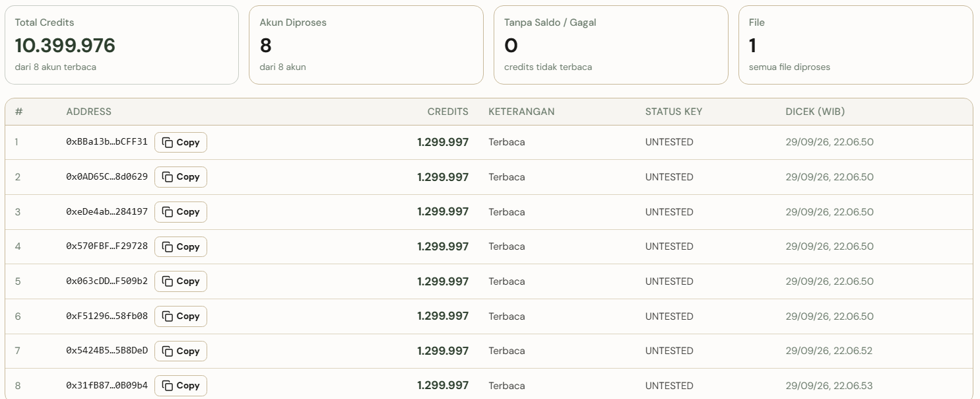Select address text 0xF51296…58fb08
This screenshot has width=980, height=399.
pyautogui.click(x=107, y=316)
